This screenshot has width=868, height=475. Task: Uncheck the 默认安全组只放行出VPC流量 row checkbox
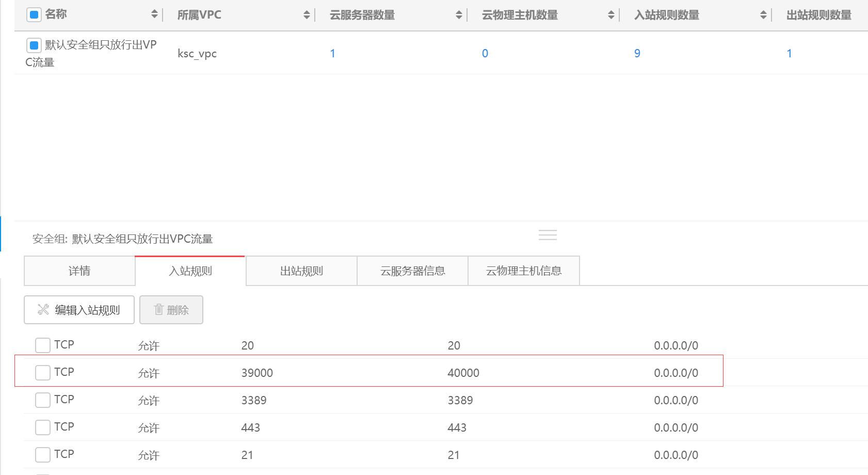click(x=34, y=45)
